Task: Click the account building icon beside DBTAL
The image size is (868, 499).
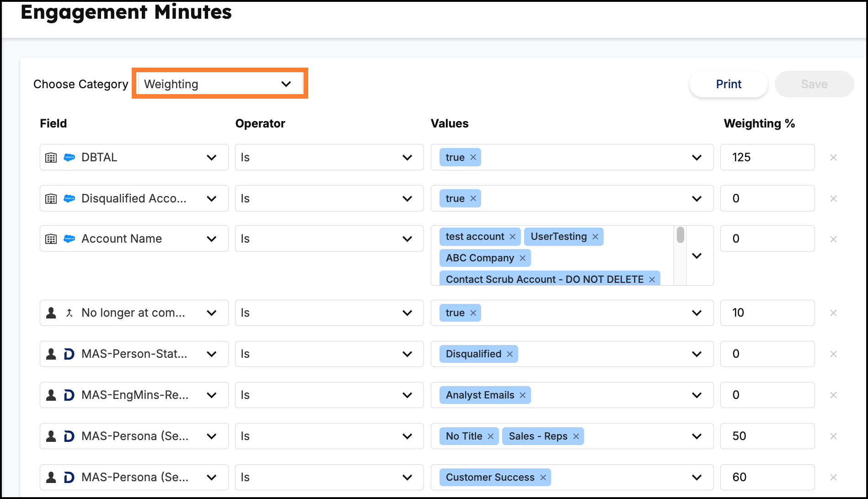Action: [51, 158]
